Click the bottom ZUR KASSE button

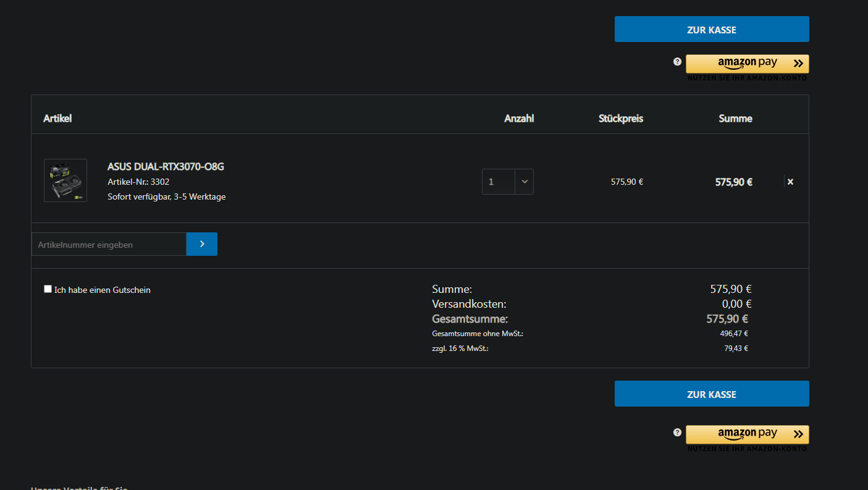point(712,394)
